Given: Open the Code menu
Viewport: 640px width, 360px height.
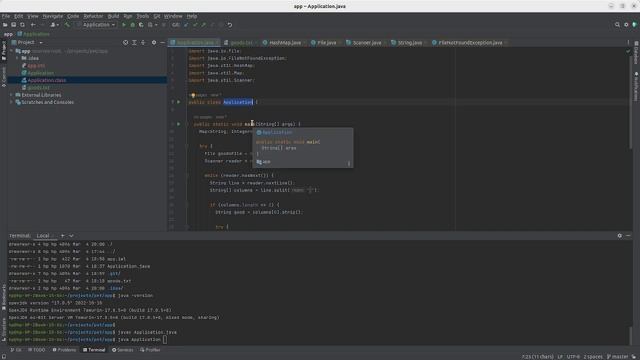Looking at the screenshot, I should click(73, 16).
